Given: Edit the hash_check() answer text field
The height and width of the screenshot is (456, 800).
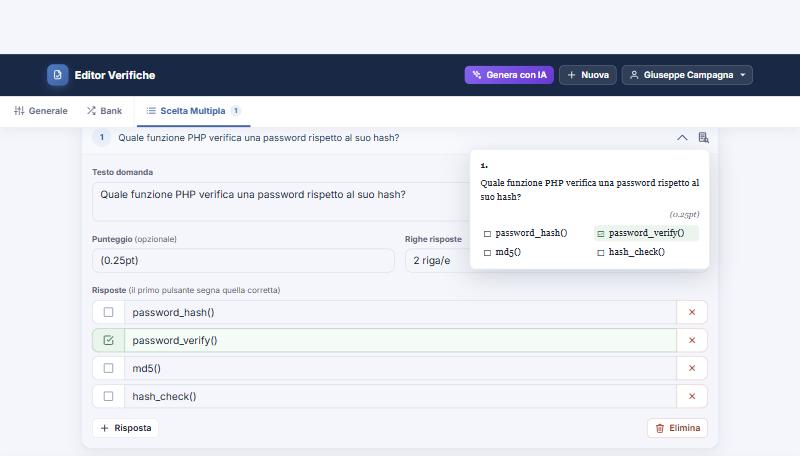Looking at the screenshot, I should tap(401, 396).
